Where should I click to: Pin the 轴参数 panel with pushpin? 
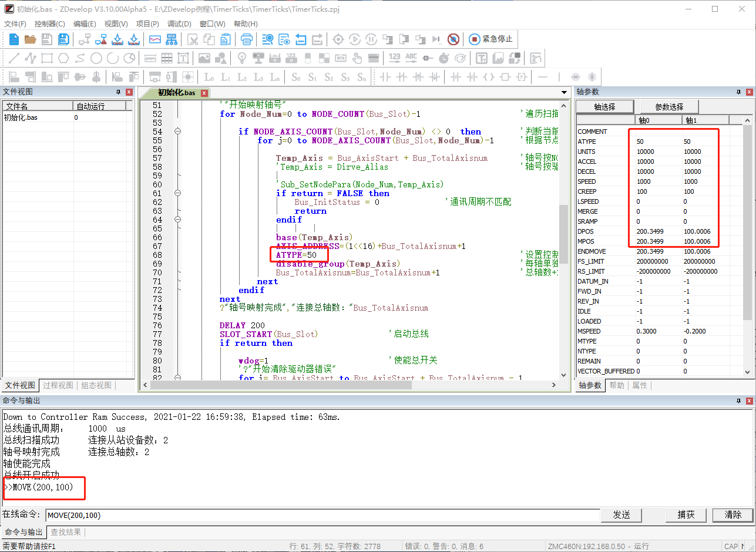tap(738, 92)
